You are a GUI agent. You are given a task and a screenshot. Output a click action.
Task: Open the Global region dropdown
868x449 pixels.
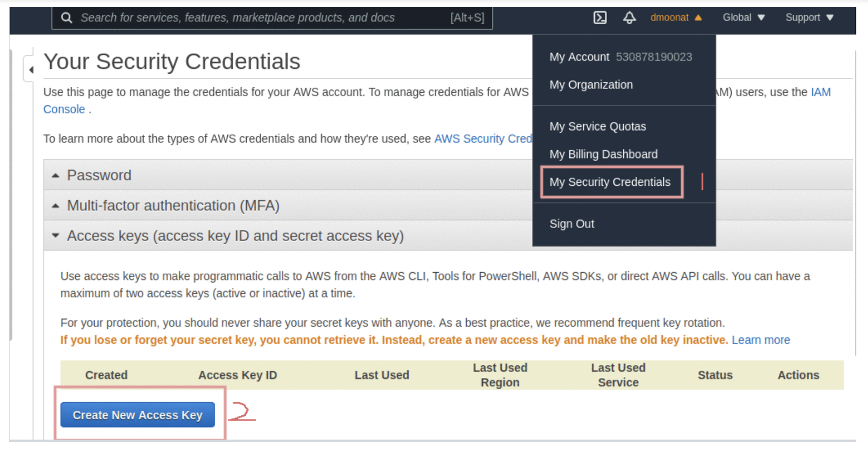[x=743, y=18]
